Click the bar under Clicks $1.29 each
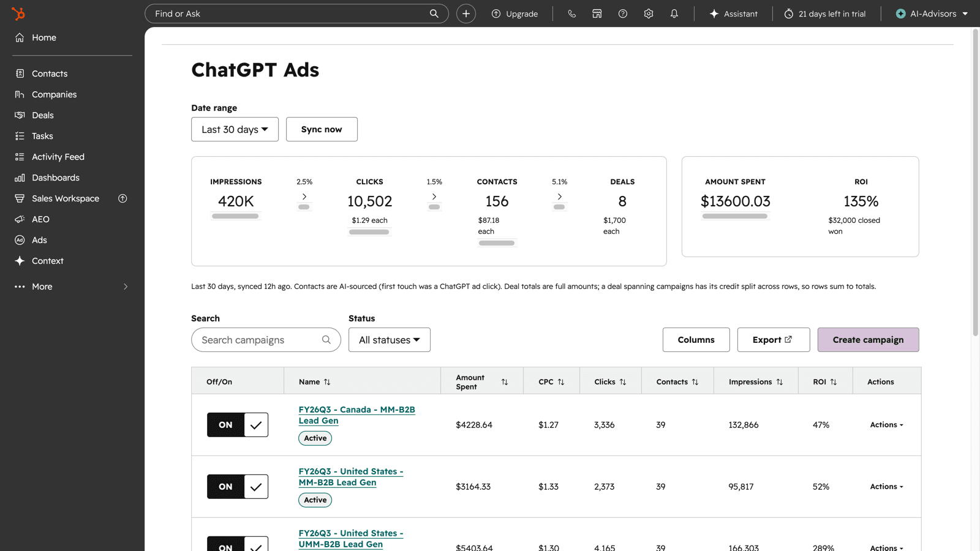980x551 pixels. point(369,232)
